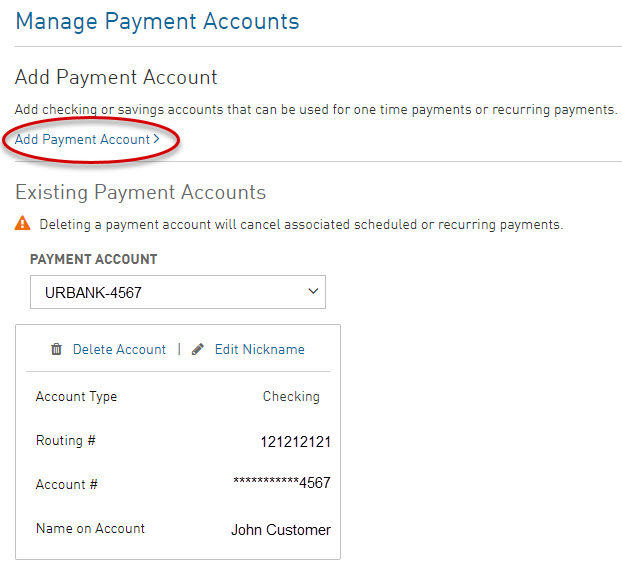Click the dropdown arrow in the account selector
Image resolution: width=622 pixels, height=577 pixels.
pyautogui.click(x=313, y=292)
